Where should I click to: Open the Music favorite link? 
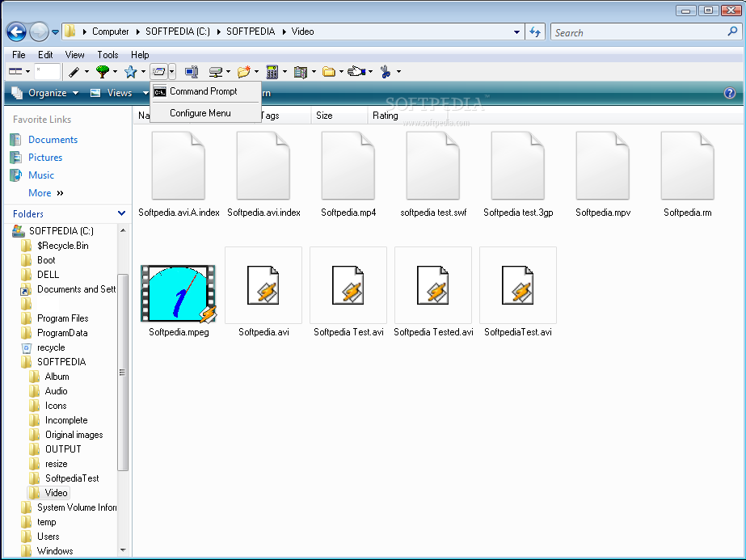(41, 175)
